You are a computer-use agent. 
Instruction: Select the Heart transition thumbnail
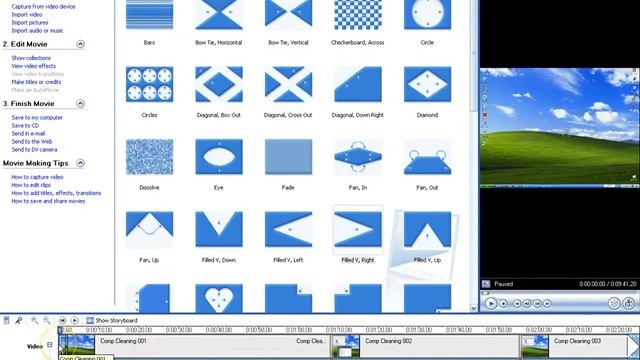point(219,298)
